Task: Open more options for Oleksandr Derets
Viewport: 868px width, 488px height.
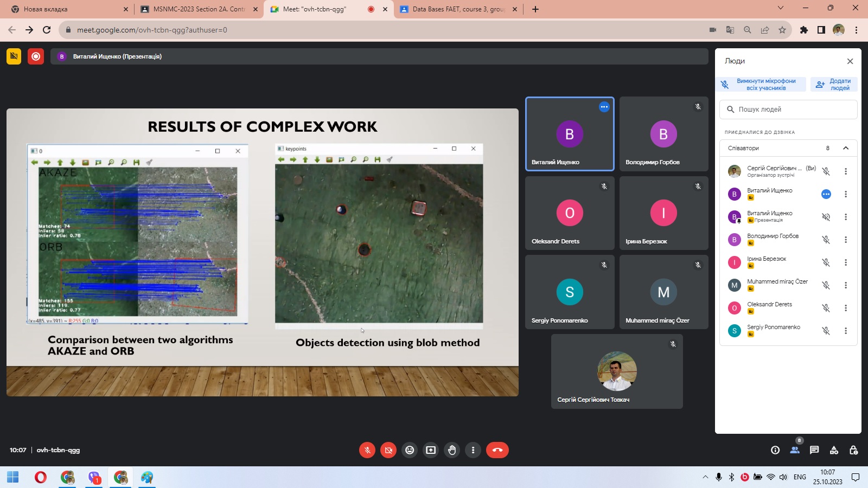Action: click(845, 308)
